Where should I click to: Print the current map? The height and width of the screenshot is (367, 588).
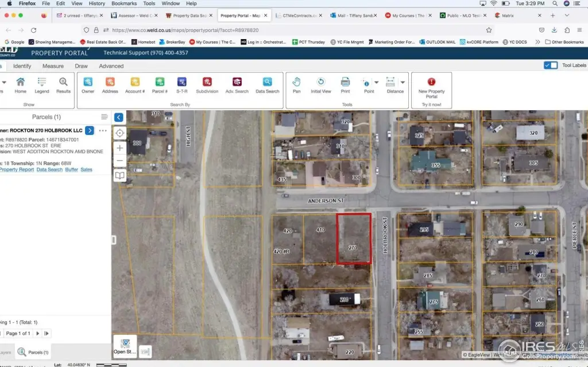point(345,84)
